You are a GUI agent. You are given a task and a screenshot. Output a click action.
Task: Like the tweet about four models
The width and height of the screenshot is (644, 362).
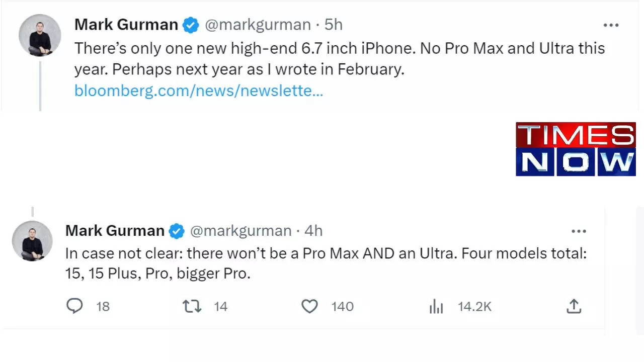click(x=309, y=306)
